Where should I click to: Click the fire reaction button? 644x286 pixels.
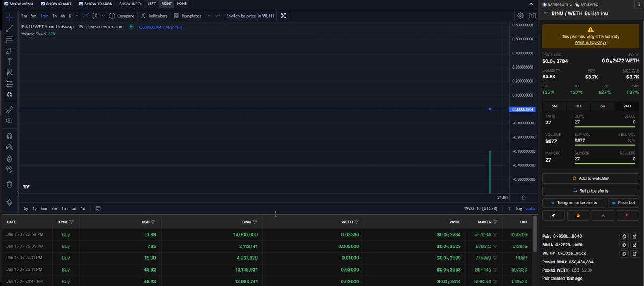pos(577,215)
